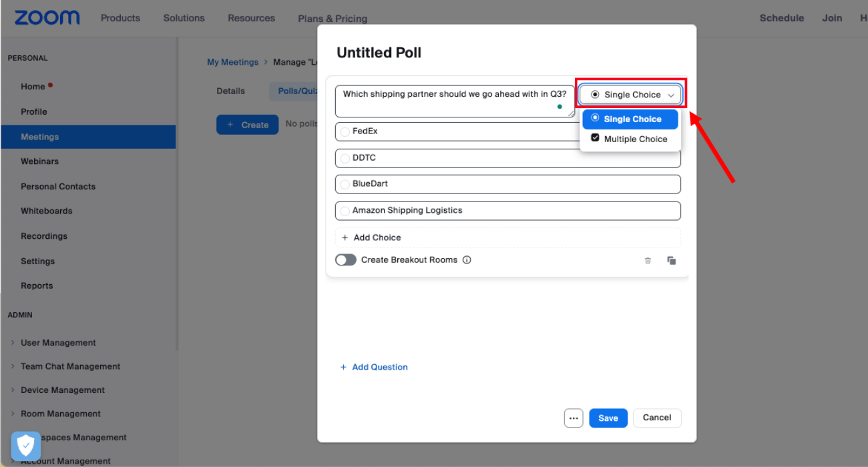868x467 pixels.
Task: Open the more options ellipsis button
Action: (x=574, y=418)
